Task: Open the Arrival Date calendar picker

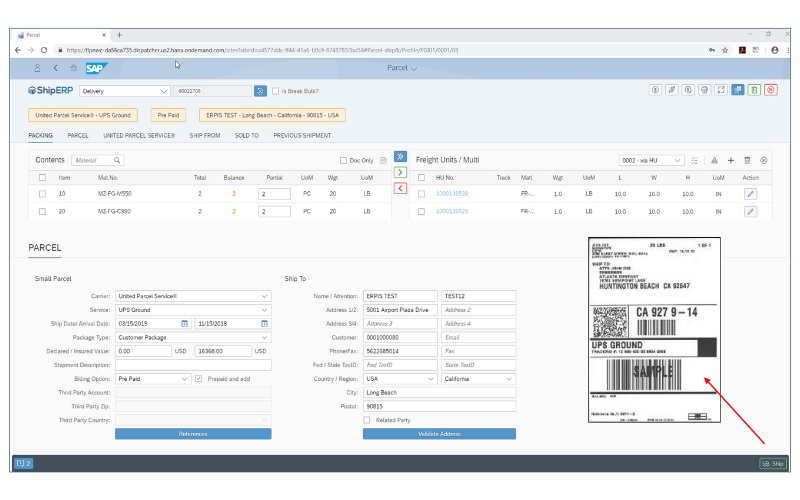Action: click(x=264, y=323)
